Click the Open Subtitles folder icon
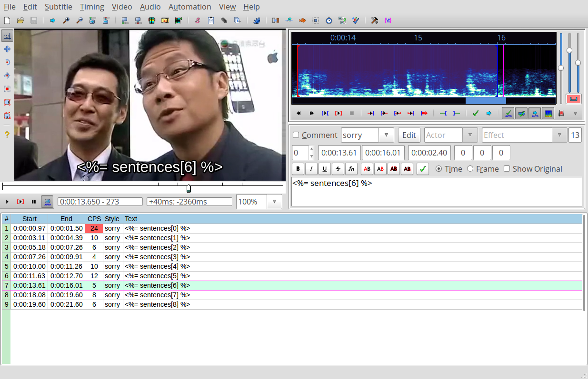The image size is (588, 379). pyautogui.click(x=20, y=20)
